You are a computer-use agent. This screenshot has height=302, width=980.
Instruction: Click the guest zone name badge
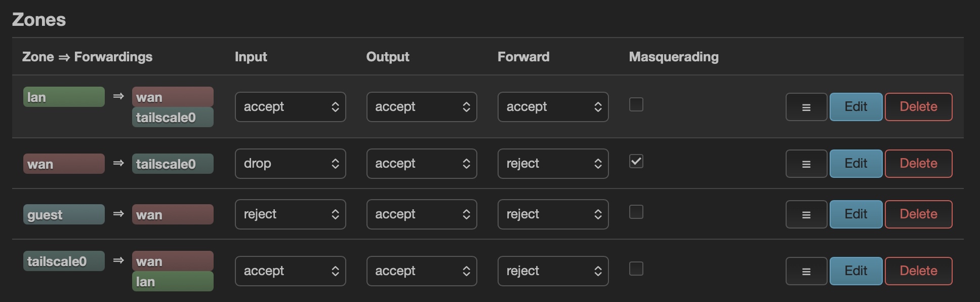point(64,214)
